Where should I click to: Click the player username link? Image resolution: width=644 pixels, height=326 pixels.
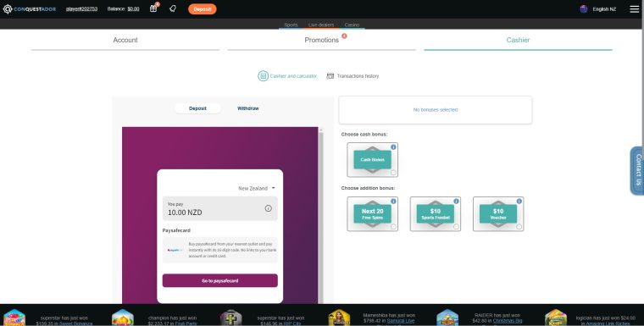coord(81,9)
